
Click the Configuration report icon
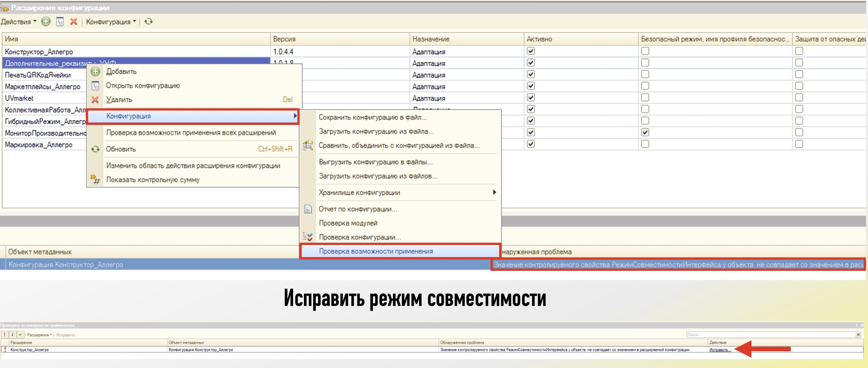pyautogui.click(x=308, y=209)
